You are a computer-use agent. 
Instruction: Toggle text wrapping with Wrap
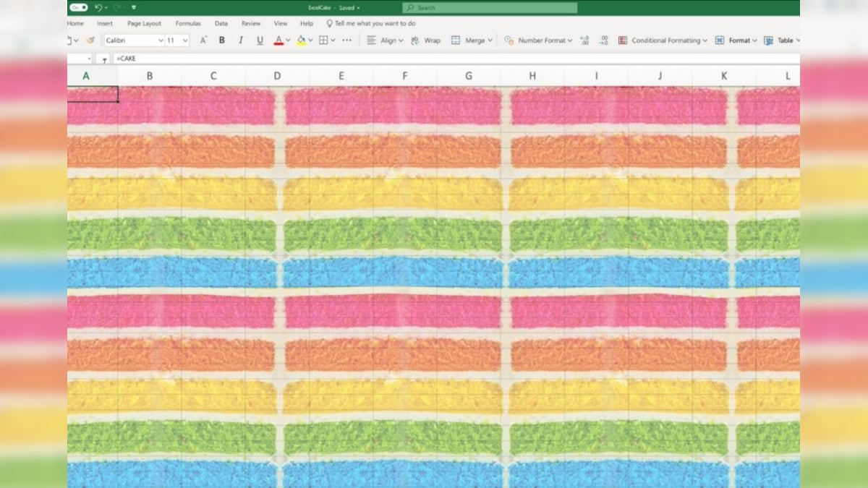[x=427, y=40]
